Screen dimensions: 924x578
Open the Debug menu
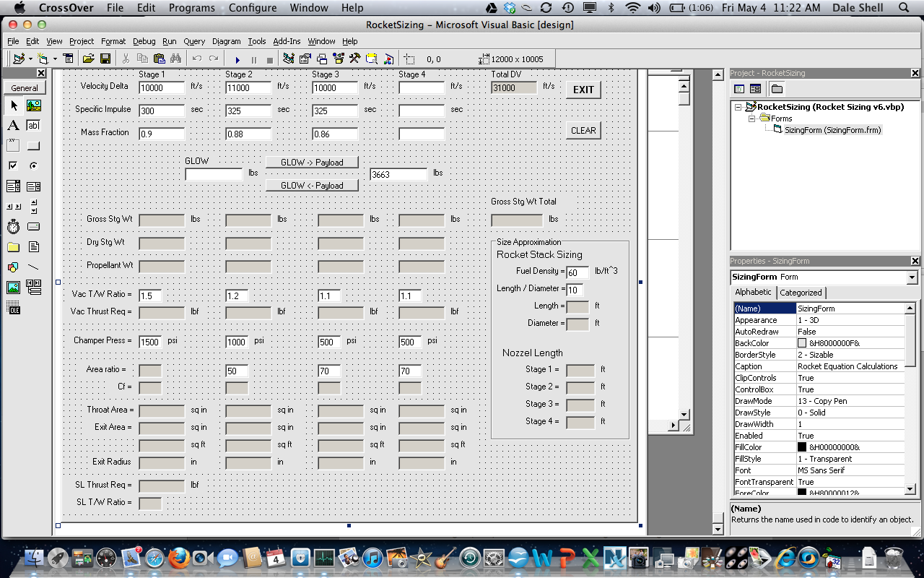(x=144, y=41)
